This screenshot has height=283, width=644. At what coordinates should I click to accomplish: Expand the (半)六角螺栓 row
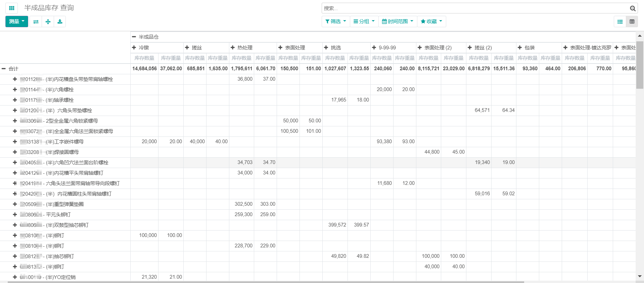click(x=15, y=90)
